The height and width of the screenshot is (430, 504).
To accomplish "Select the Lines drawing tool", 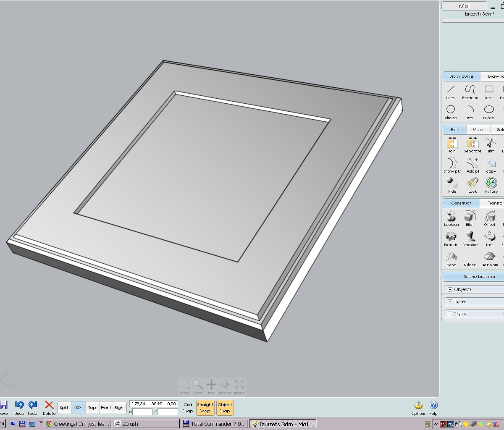I will (x=451, y=92).
